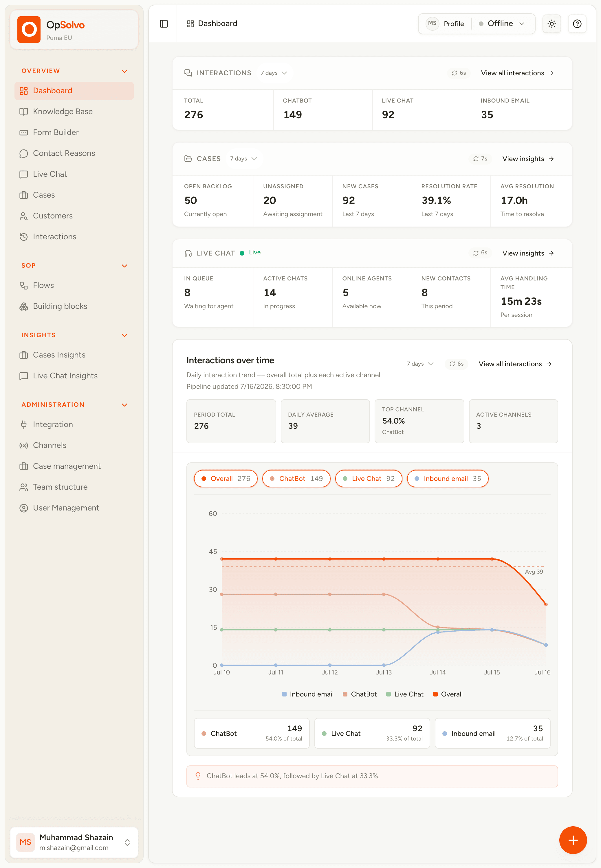601x868 pixels.
Task: Click the User Management icon
Action: (x=24, y=508)
